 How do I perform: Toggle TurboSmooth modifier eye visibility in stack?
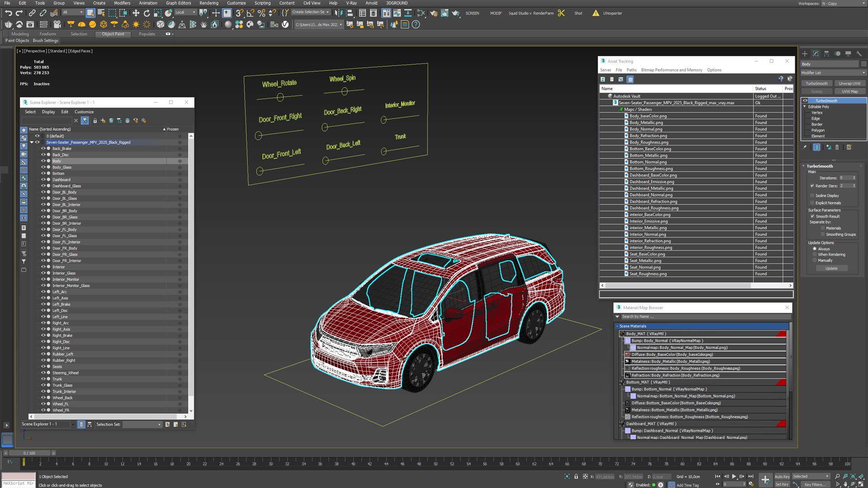(805, 101)
